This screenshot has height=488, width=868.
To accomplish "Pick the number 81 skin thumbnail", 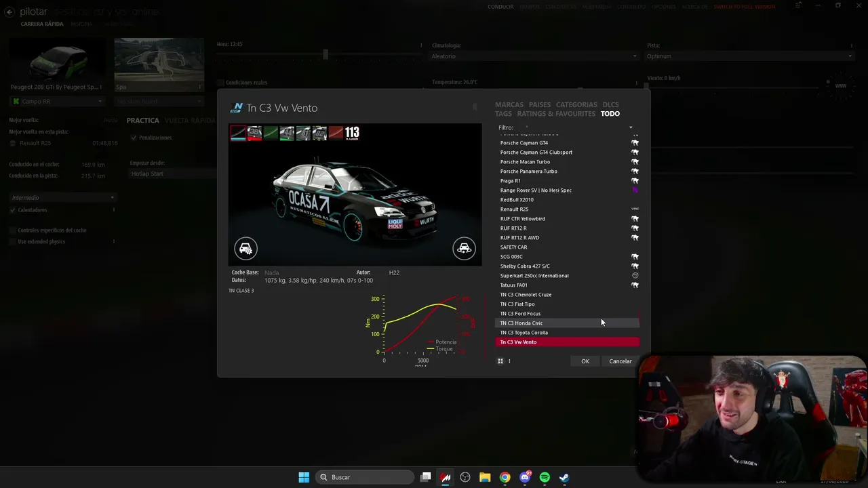I will 303,133.
